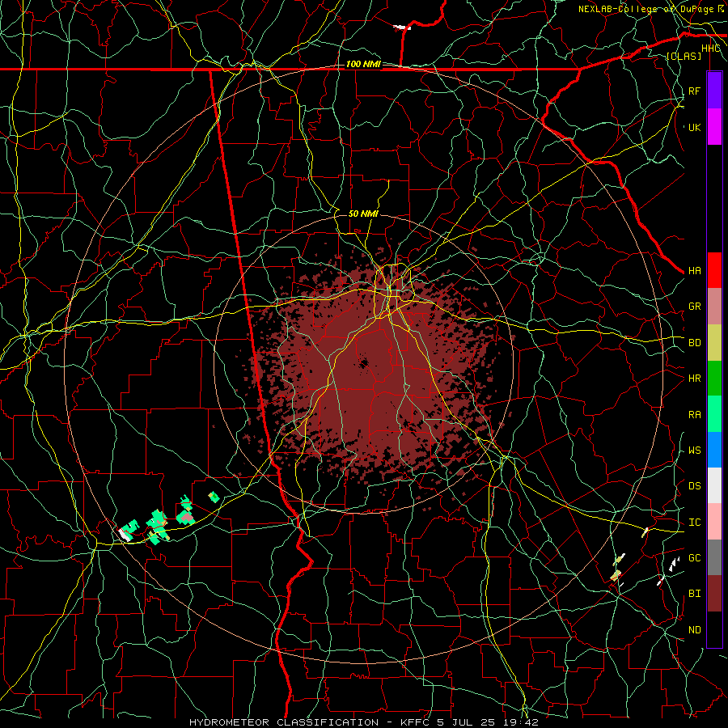Click the IC legend label
The width and height of the screenshot is (728, 728).
[x=694, y=523]
